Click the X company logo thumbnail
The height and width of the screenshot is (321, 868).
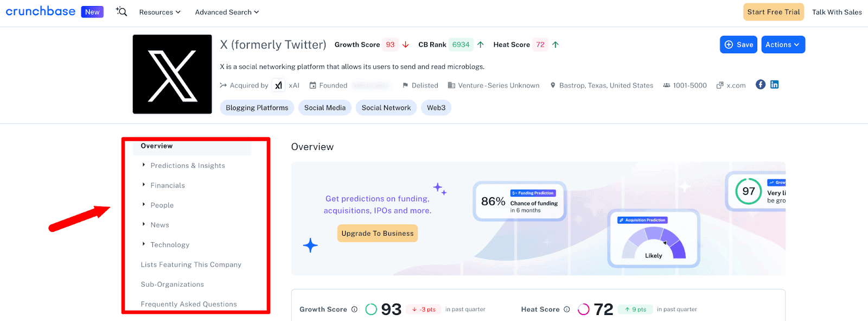coord(172,74)
